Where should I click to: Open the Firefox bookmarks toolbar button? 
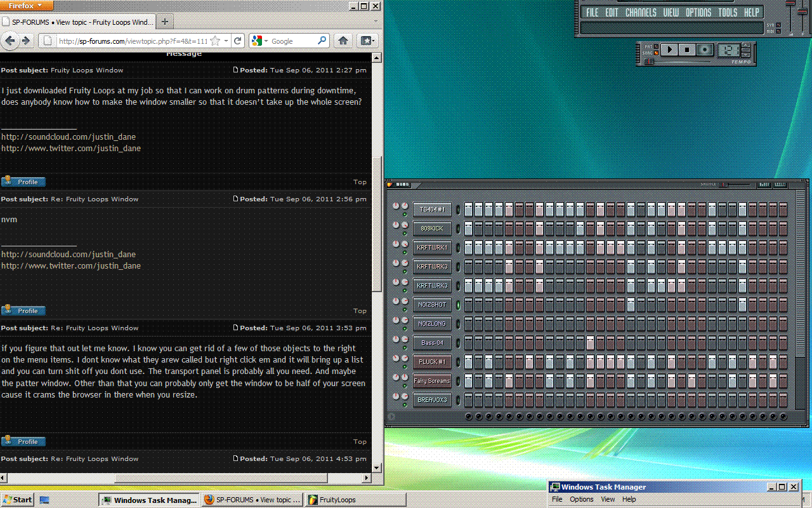click(367, 41)
